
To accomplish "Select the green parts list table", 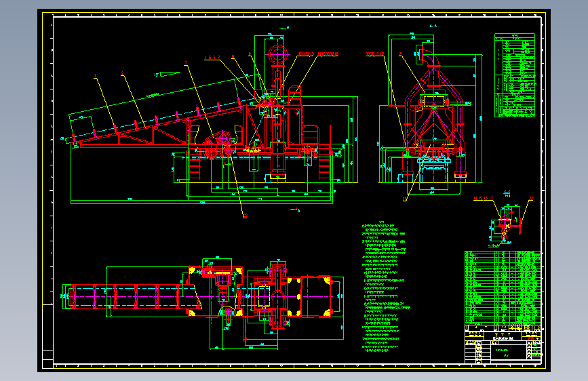I will pos(503,287).
